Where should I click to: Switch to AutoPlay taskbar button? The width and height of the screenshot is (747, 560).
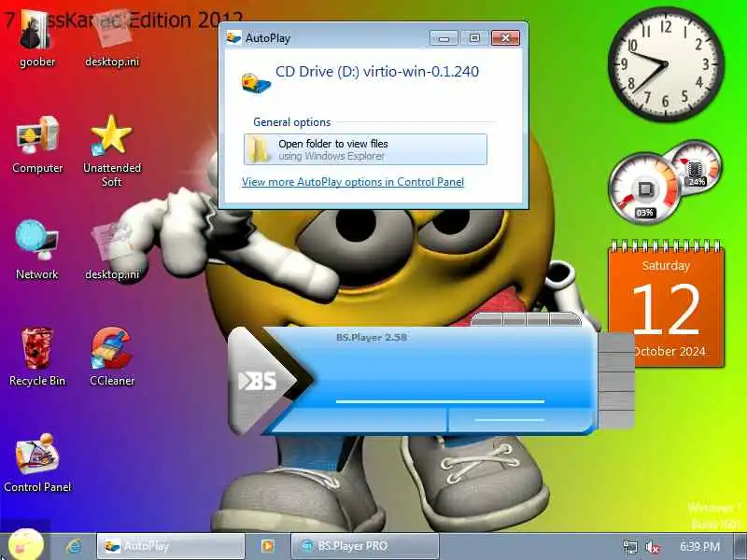click(x=171, y=546)
